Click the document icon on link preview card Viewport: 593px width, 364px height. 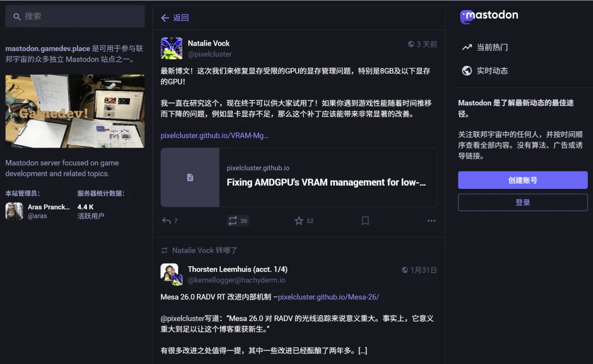(190, 177)
